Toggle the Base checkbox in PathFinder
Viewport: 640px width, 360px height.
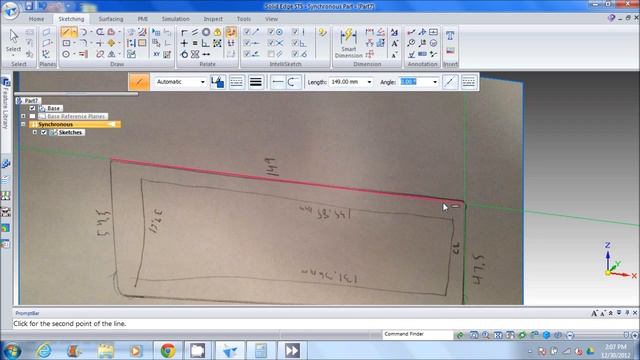pyautogui.click(x=32, y=108)
